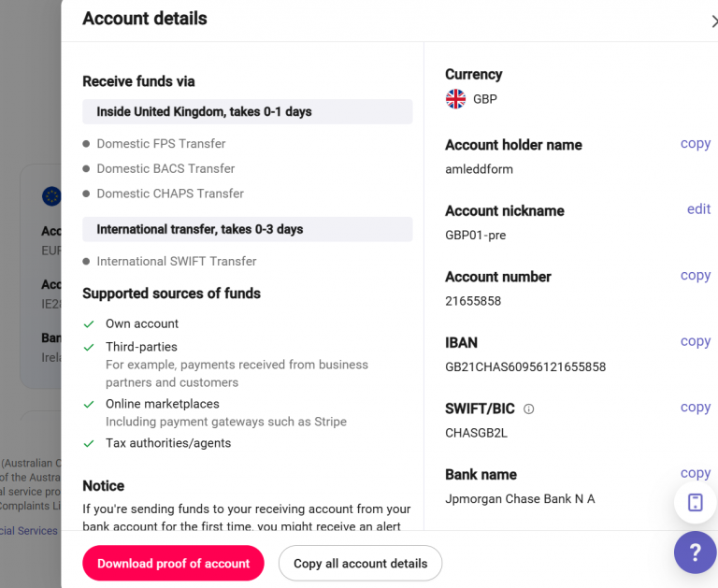Click the check mark next to Tax authorities/agents
Viewport: 718px width, 588px height.
(x=89, y=444)
